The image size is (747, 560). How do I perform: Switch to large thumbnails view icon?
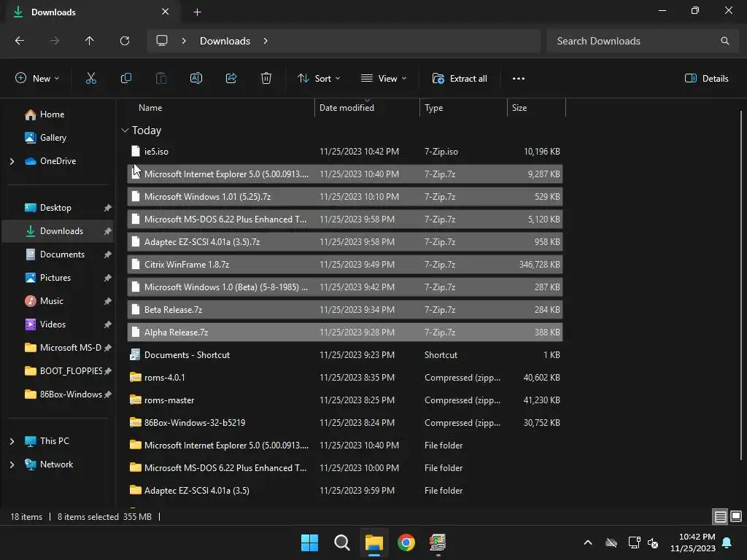(736, 516)
